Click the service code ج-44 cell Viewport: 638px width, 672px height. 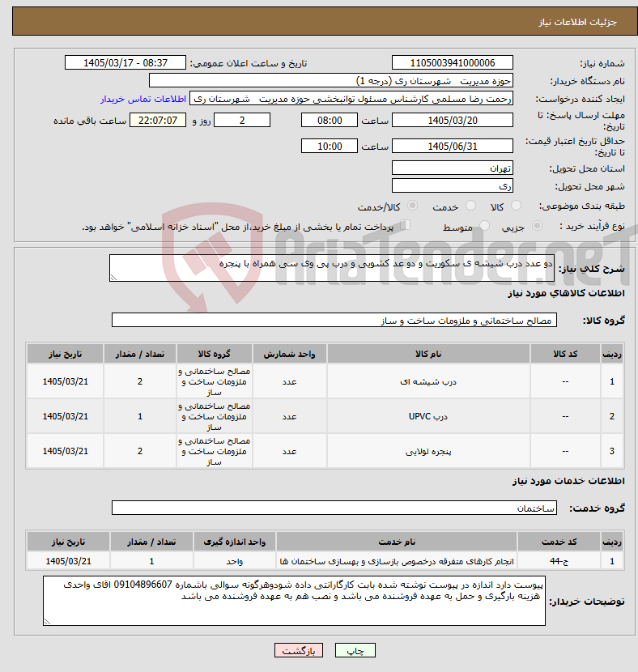pos(559,561)
